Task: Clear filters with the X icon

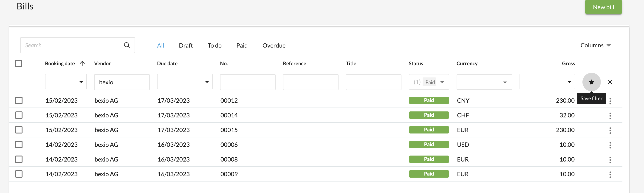Action: pyautogui.click(x=610, y=82)
